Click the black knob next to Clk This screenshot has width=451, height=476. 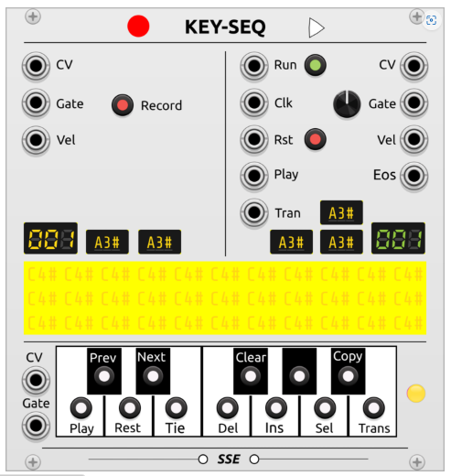click(x=347, y=104)
